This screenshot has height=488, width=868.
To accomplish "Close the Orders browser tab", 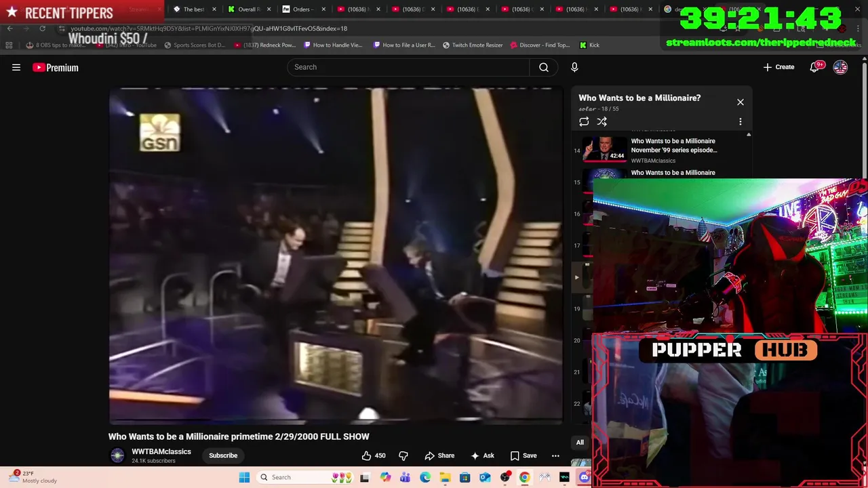I will tap(324, 9).
